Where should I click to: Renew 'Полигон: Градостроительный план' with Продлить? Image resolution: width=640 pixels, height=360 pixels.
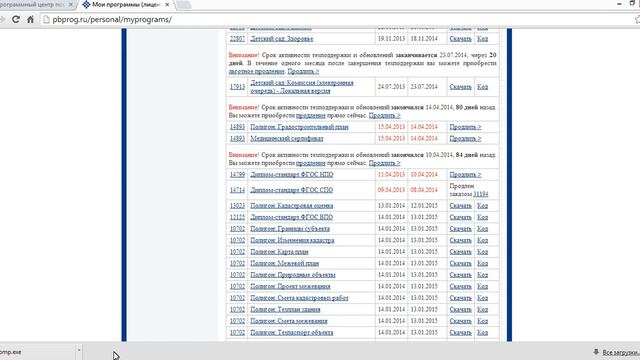[x=465, y=127]
